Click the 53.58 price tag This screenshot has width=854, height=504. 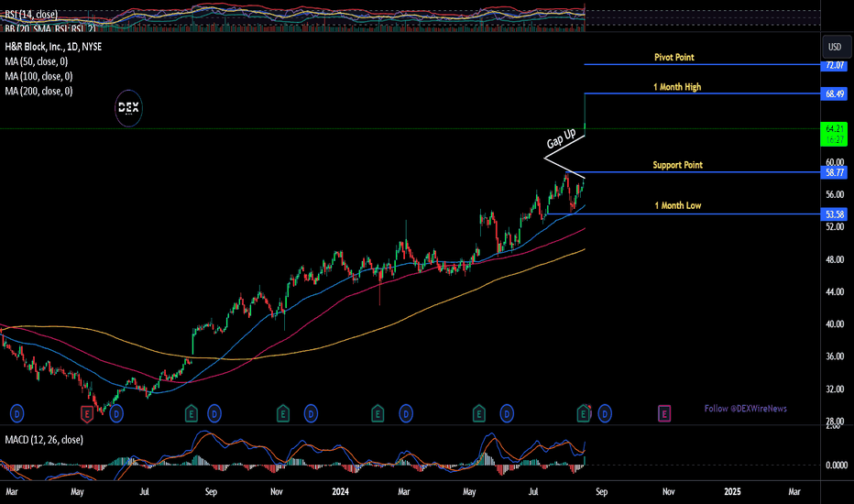[x=835, y=214]
